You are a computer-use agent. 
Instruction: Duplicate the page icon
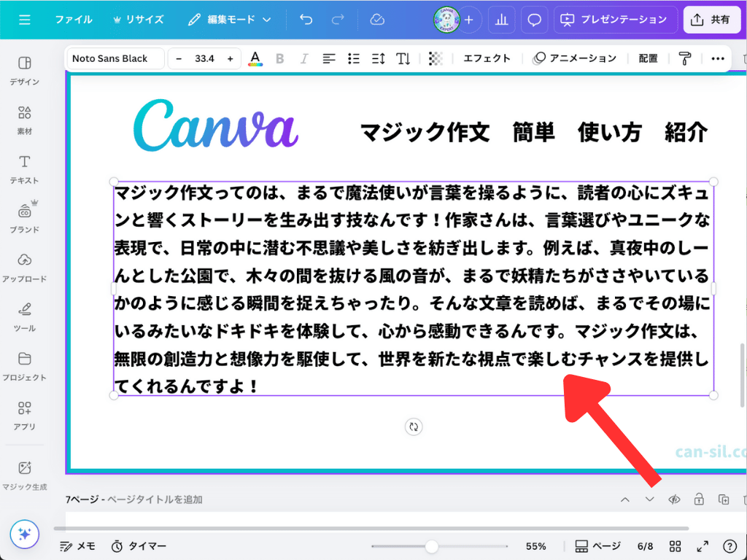pyautogui.click(x=724, y=499)
